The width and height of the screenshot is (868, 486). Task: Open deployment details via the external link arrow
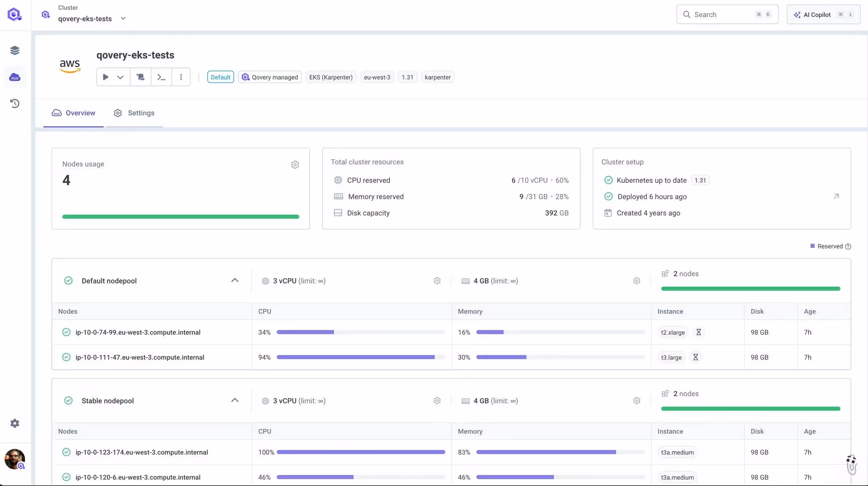[836, 196]
